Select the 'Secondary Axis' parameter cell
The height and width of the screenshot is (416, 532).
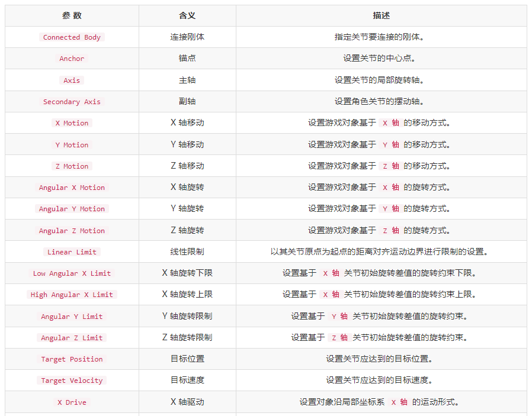pos(72,102)
